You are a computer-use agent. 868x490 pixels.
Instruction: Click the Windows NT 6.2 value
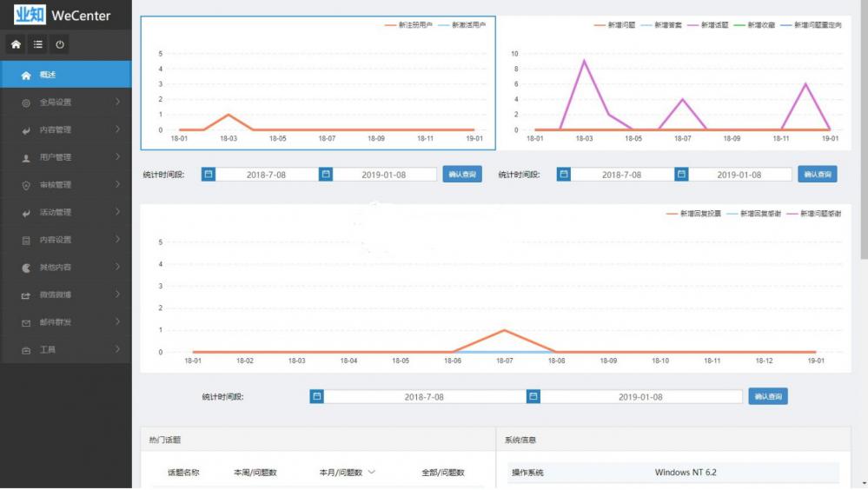686,473
